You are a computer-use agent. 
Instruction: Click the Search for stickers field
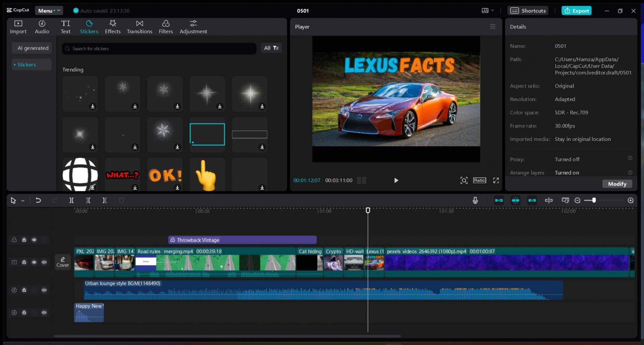[x=159, y=49]
